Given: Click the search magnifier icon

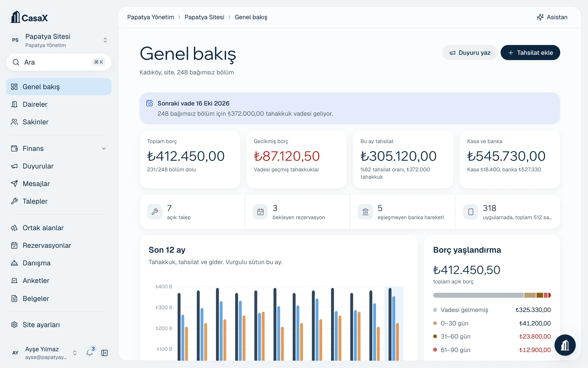Looking at the screenshot, I should [16, 62].
